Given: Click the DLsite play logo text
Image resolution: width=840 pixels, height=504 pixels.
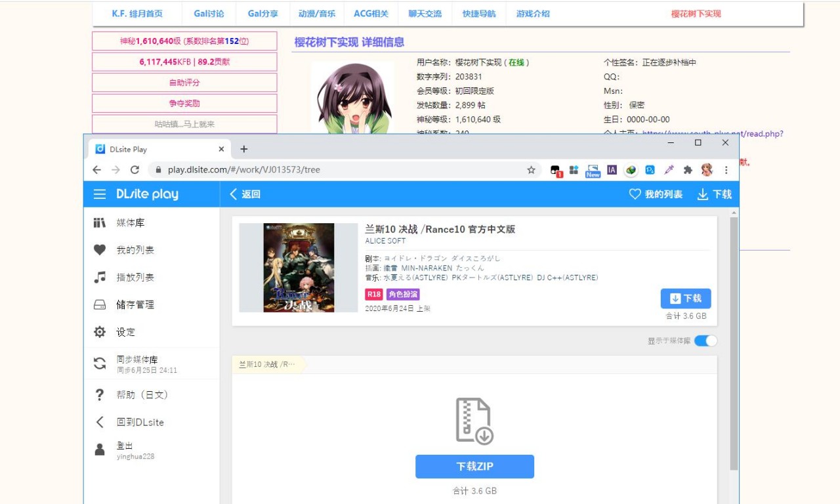Looking at the screenshot, I should (x=147, y=194).
